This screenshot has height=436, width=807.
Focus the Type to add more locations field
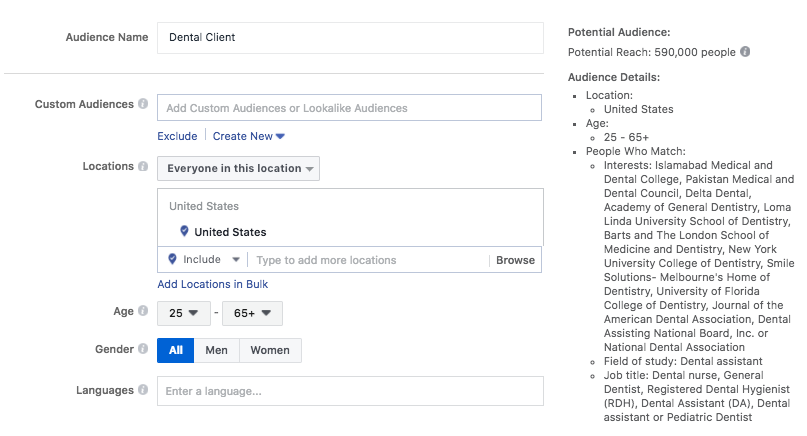click(370, 260)
